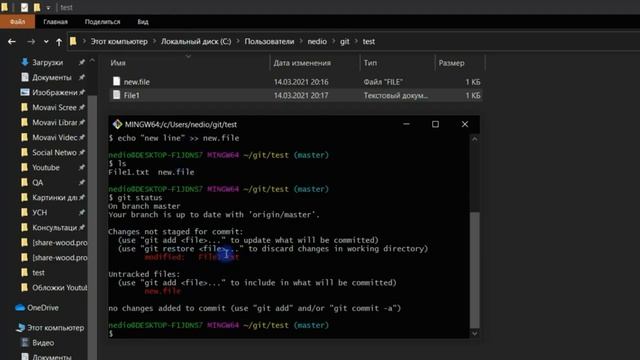
Task: Open OneDrive in navigation pane
Action: (x=42, y=308)
